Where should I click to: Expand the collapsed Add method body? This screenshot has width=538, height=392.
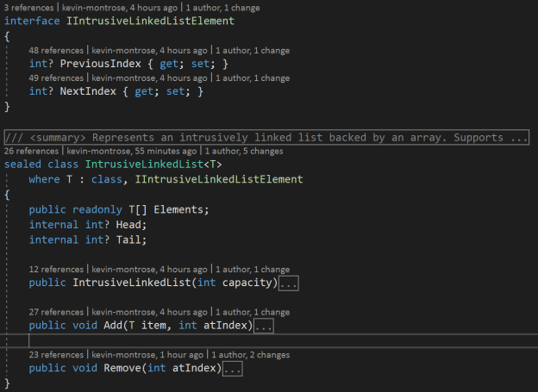[x=265, y=326]
